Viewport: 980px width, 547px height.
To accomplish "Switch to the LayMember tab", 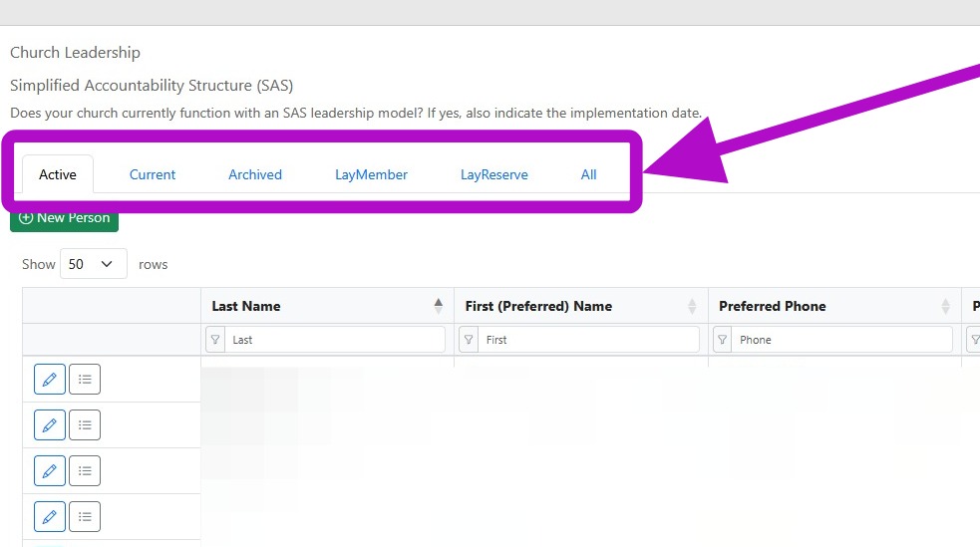I will click(x=371, y=174).
